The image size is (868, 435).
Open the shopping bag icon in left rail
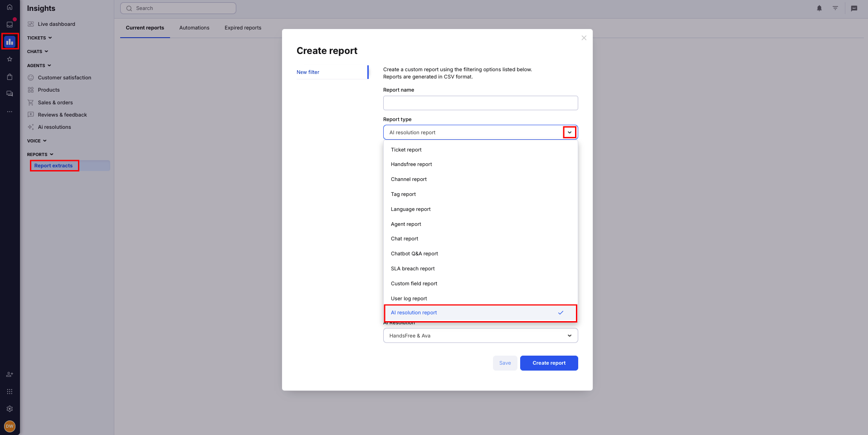pyautogui.click(x=10, y=77)
